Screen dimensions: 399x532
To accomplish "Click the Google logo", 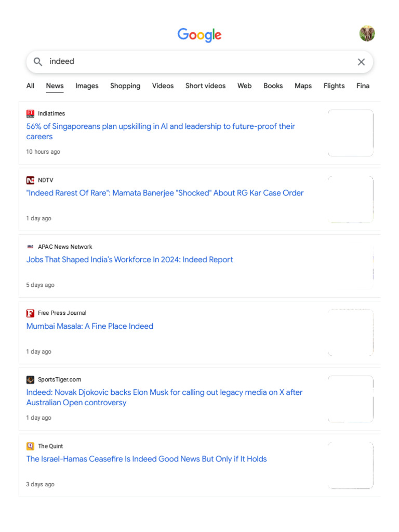I will (x=199, y=35).
